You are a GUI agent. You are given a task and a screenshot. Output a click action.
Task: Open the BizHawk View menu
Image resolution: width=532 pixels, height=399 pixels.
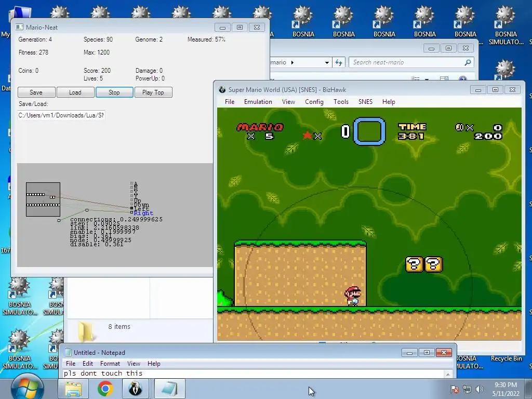(x=288, y=102)
